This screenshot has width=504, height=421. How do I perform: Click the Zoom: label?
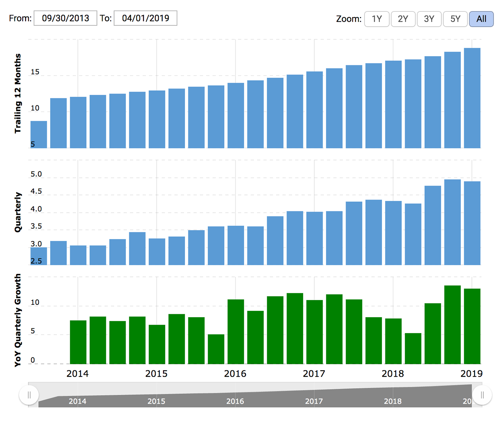click(349, 19)
